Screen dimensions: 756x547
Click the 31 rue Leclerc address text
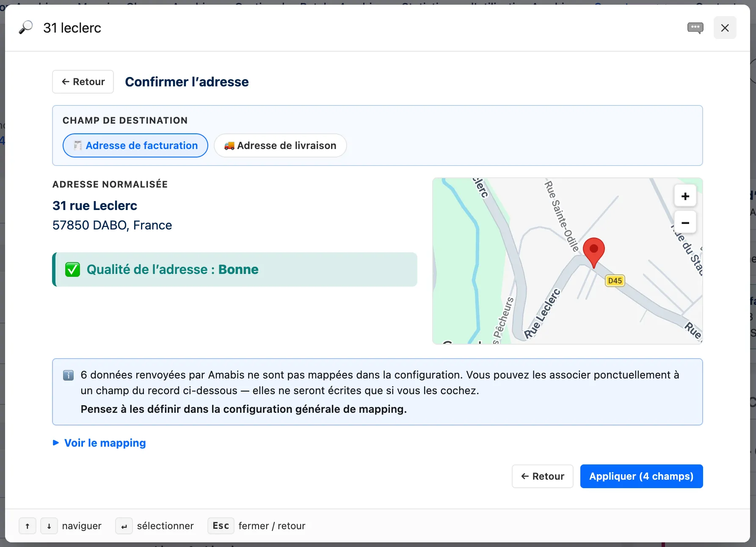(95, 206)
